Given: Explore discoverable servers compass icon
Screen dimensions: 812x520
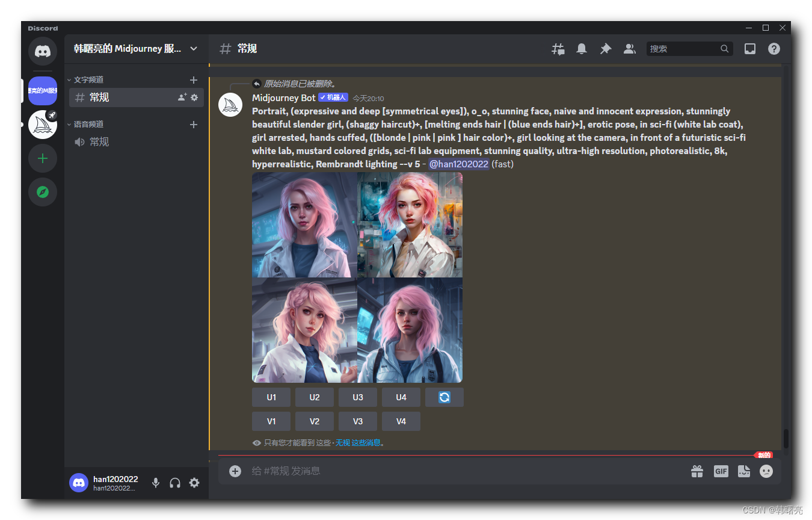Looking at the screenshot, I should click(43, 192).
